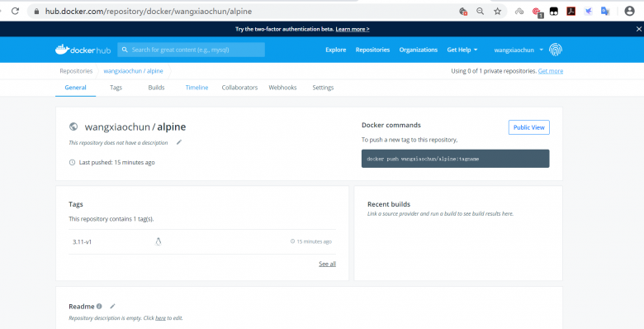Switch to the Builds tab
This screenshot has width=644, height=329.
click(x=156, y=88)
